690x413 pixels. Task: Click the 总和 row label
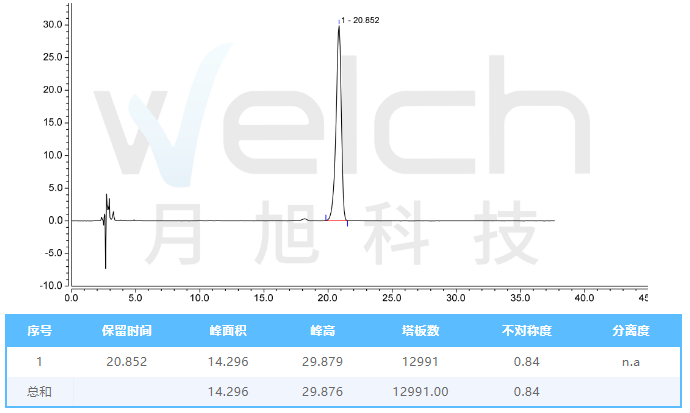click(40, 392)
